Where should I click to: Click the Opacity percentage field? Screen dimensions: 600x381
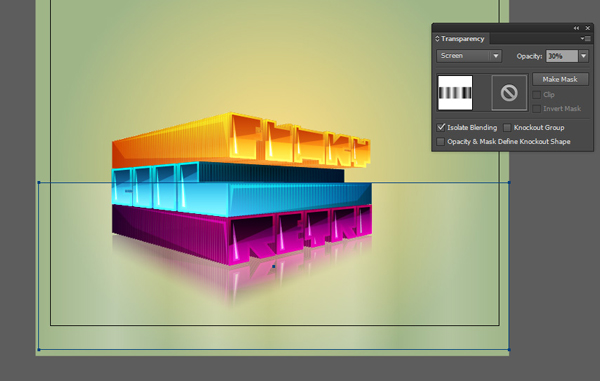point(562,56)
